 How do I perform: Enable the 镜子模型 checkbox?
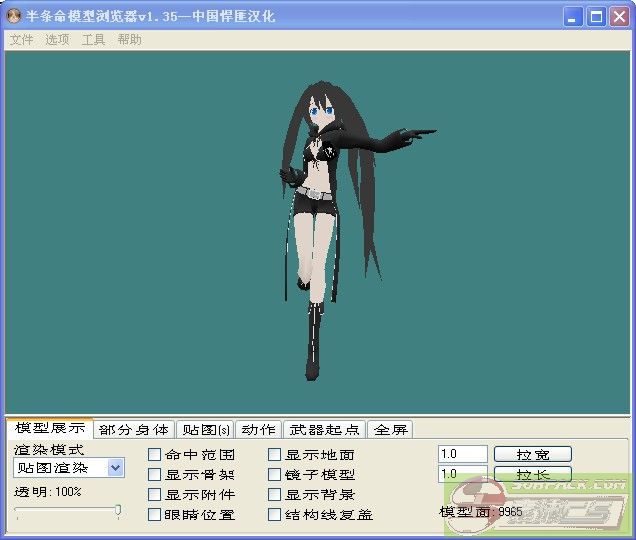click(275, 475)
